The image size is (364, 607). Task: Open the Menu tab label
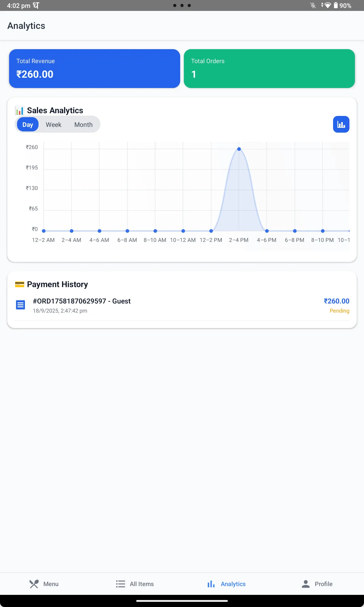tap(51, 584)
